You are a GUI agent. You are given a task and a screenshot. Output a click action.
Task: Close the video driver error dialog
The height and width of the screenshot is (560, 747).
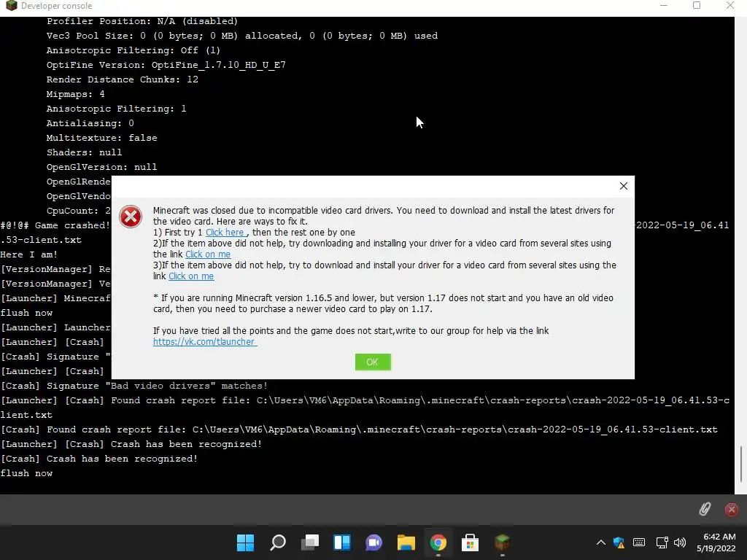pyautogui.click(x=623, y=186)
